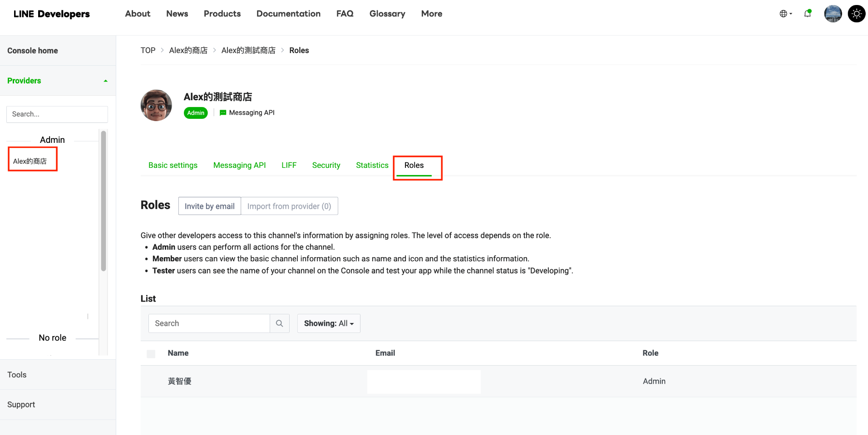Click the Email column header

[385, 353]
